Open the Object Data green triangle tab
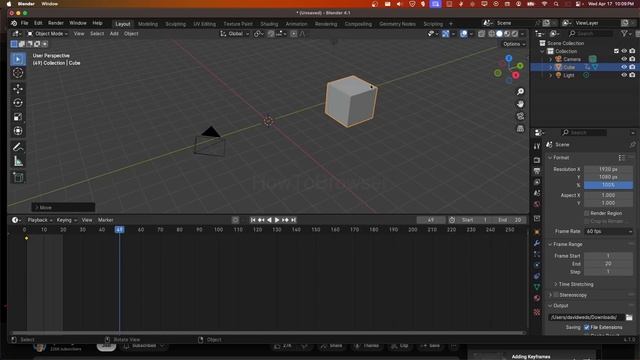This screenshot has height=360, width=640. click(x=537, y=287)
